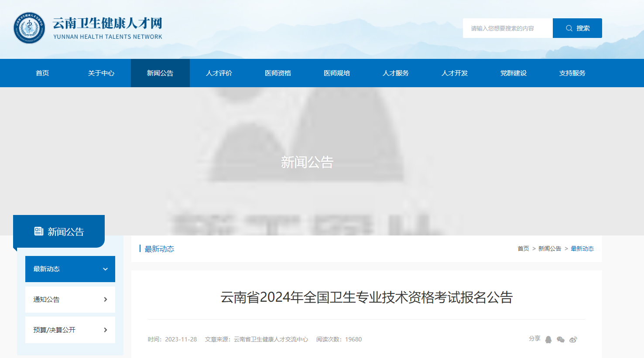Click the source 云南省卫生健康人才交流中心
Image resolution: width=644 pixels, height=358 pixels.
click(x=271, y=339)
